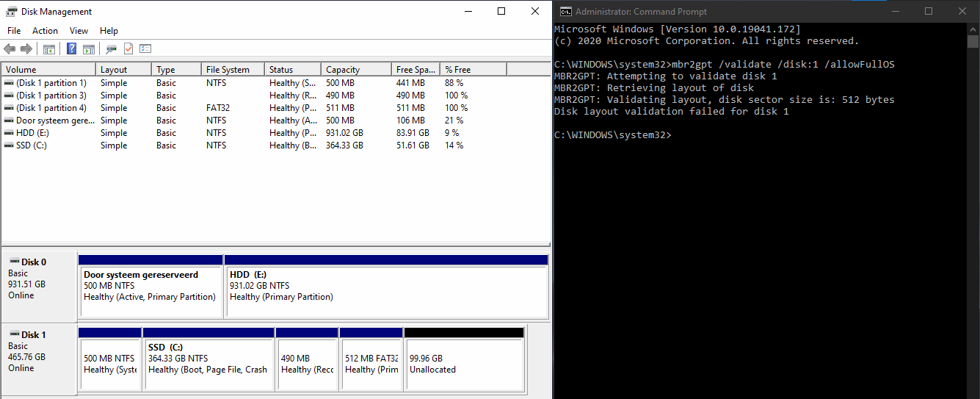Select the volume icon for (Disk 1 partition 1)

pyautogui.click(x=9, y=83)
